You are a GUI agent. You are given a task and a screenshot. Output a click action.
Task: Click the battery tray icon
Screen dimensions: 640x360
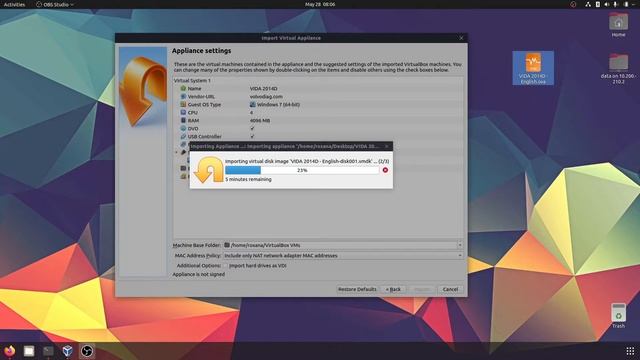tap(626, 4)
